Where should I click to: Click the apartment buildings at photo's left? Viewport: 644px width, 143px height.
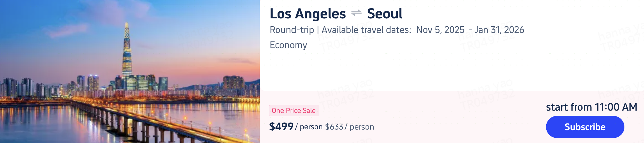[18, 87]
